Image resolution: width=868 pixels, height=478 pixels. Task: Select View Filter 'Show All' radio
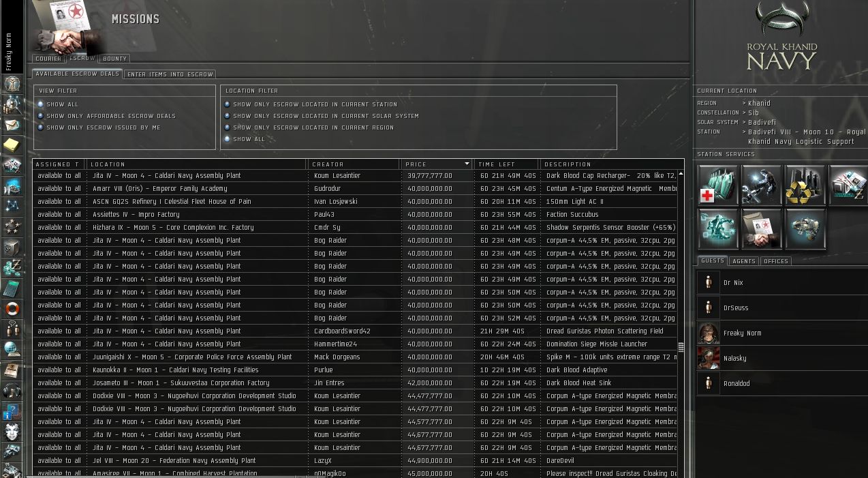41,104
